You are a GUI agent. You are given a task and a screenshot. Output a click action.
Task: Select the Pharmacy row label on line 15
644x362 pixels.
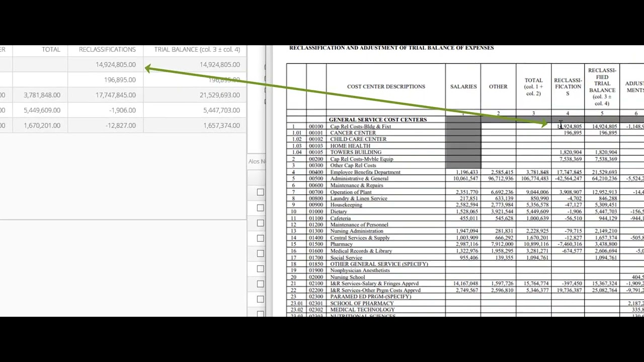[x=341, y=244]
